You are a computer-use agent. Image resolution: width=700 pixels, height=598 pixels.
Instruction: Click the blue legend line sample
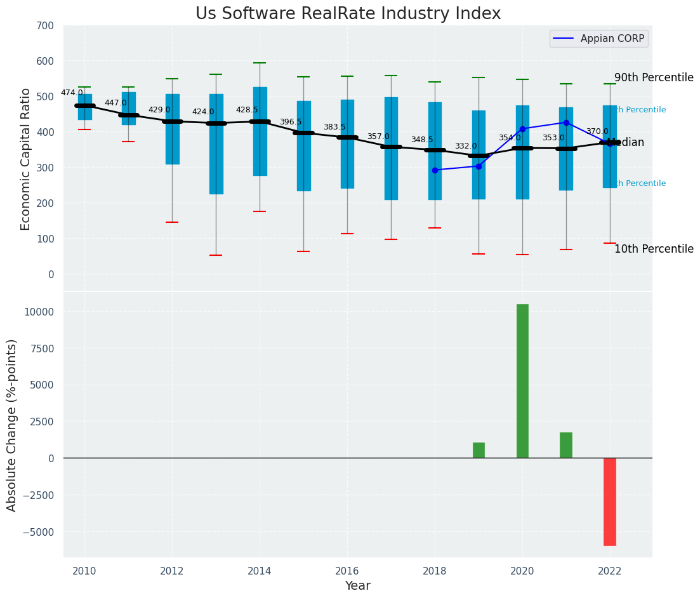564,39
